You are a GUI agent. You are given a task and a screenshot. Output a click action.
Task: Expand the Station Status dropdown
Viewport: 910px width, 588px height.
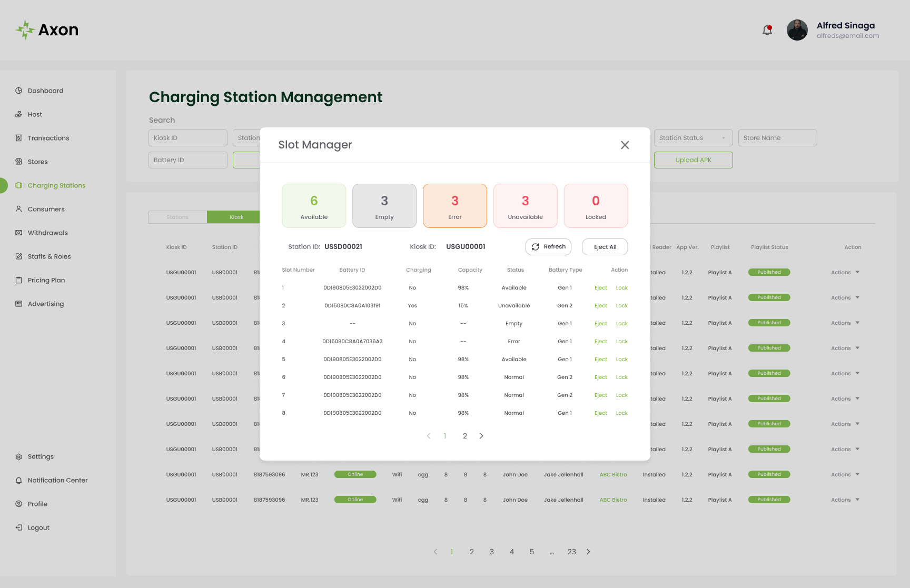coord(693,138)
